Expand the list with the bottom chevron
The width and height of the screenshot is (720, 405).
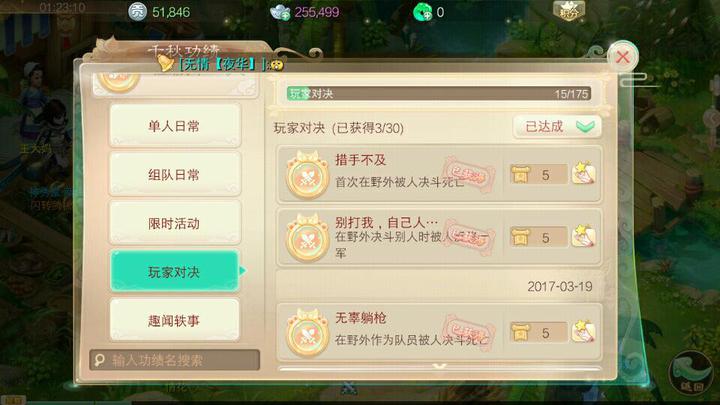click(439, 366)
